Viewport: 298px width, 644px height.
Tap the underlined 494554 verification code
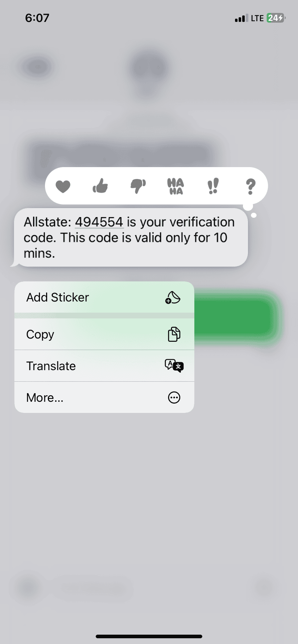coord(99,222)
